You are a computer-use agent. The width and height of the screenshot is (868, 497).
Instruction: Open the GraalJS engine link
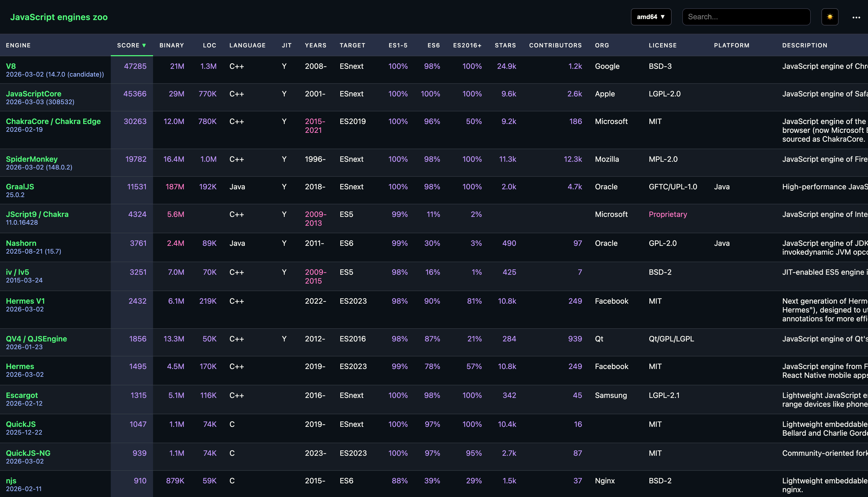(20, 187)
